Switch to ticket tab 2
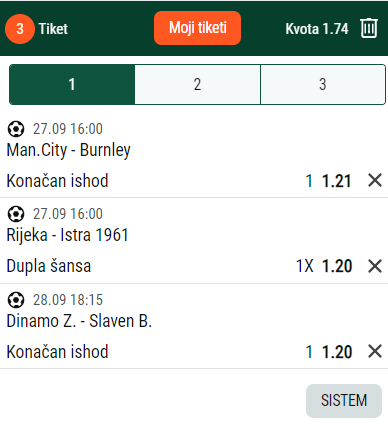Image resolution: width=388 pixels, height=424 pixels. pyautogui.click(x=197, y=85)
